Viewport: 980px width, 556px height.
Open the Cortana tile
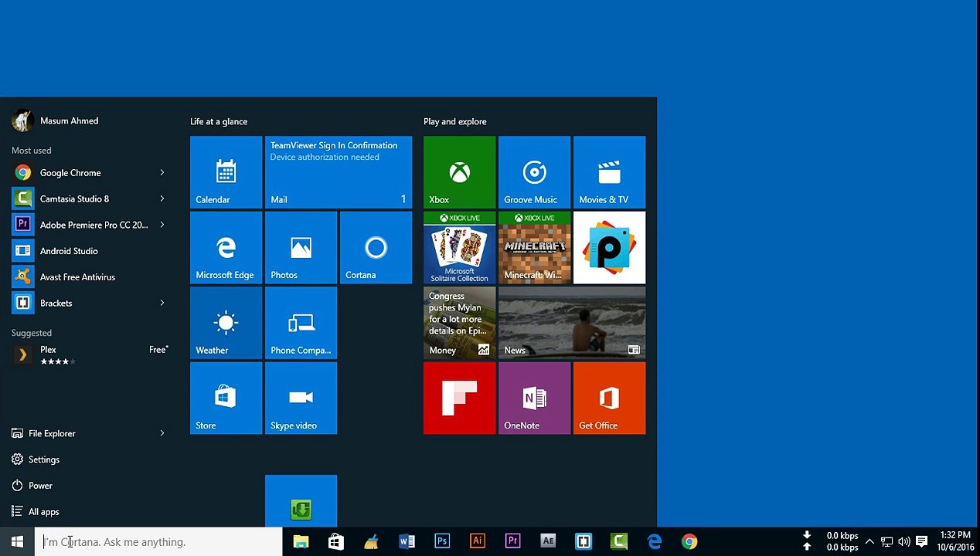click(x=376, y=247)
